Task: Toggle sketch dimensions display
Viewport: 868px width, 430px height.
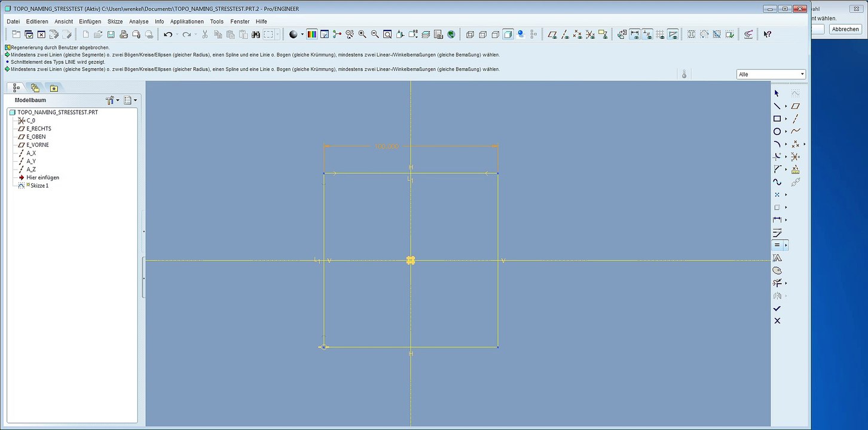Action: point(634,35)
